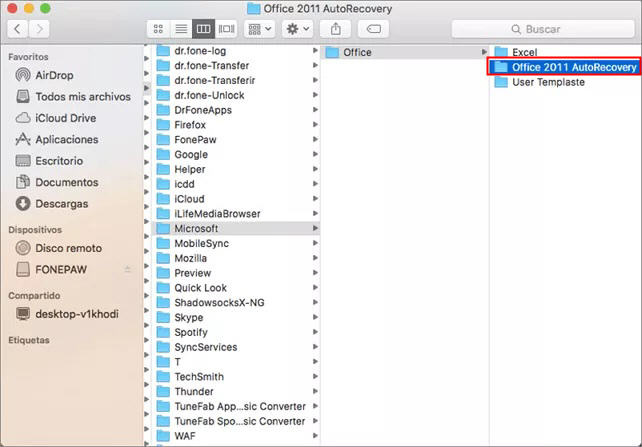Select column view button
642x447 pixels.
(203, 29)
